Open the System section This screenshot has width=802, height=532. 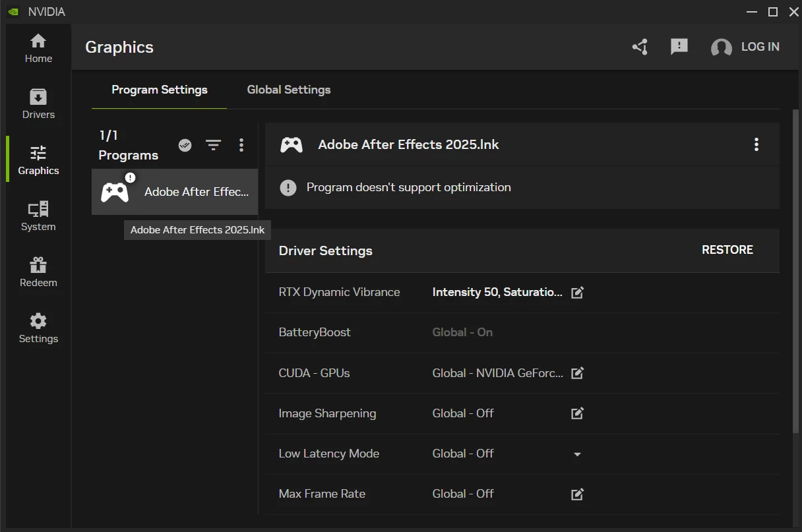pos(38,216)
